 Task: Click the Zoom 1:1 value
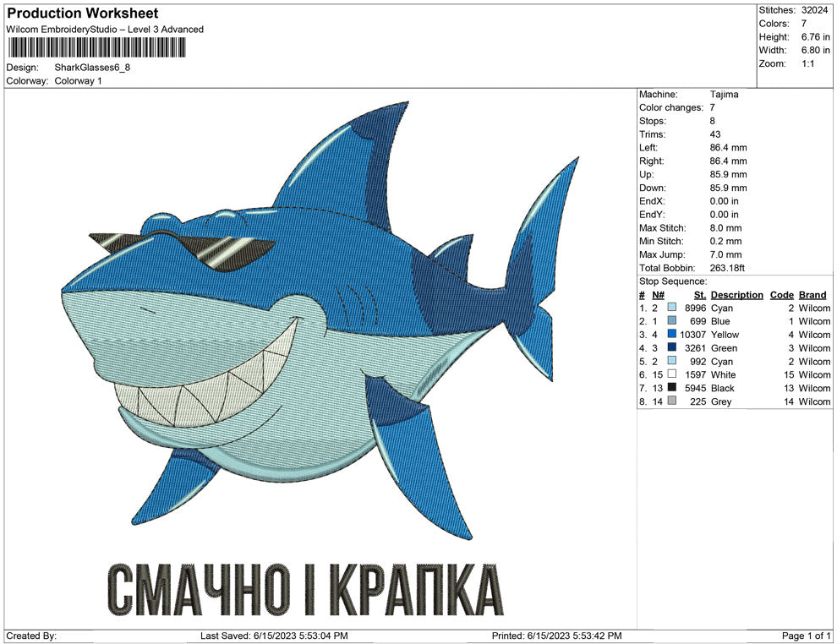(807, 64)
